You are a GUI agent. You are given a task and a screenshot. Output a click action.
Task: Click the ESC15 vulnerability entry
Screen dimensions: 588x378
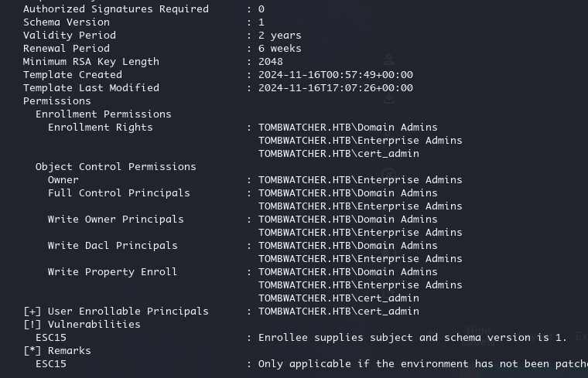point(51,338)
